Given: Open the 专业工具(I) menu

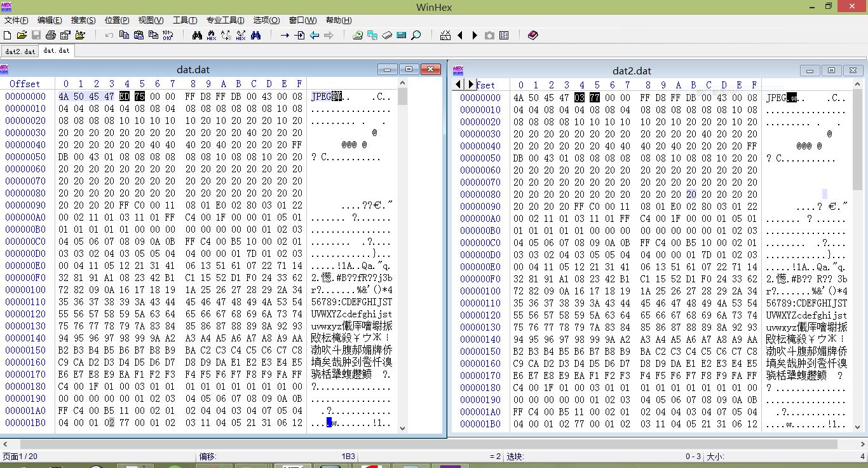Looking at the screenshot, I should (226, 20).
